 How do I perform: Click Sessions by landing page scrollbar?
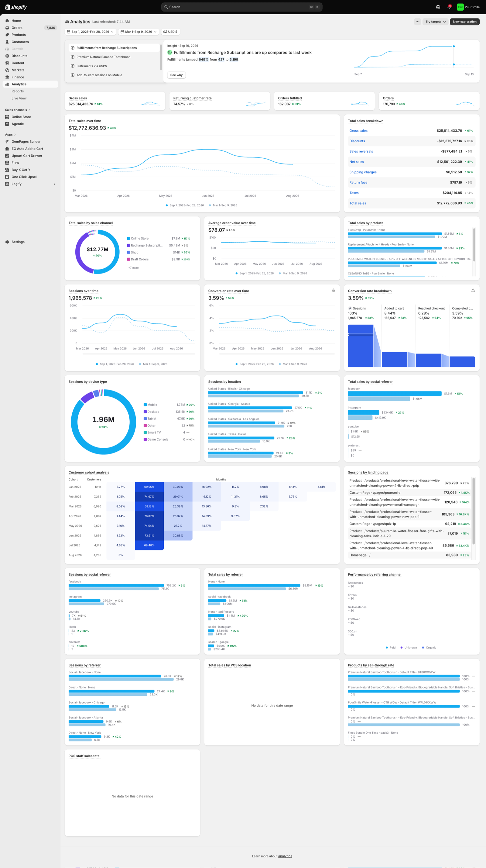[473, 511]
